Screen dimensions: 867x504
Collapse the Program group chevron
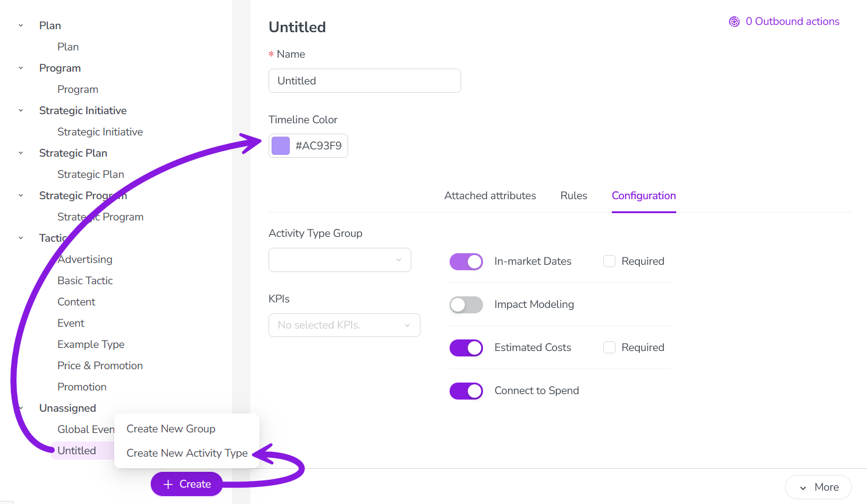point(21,68)
